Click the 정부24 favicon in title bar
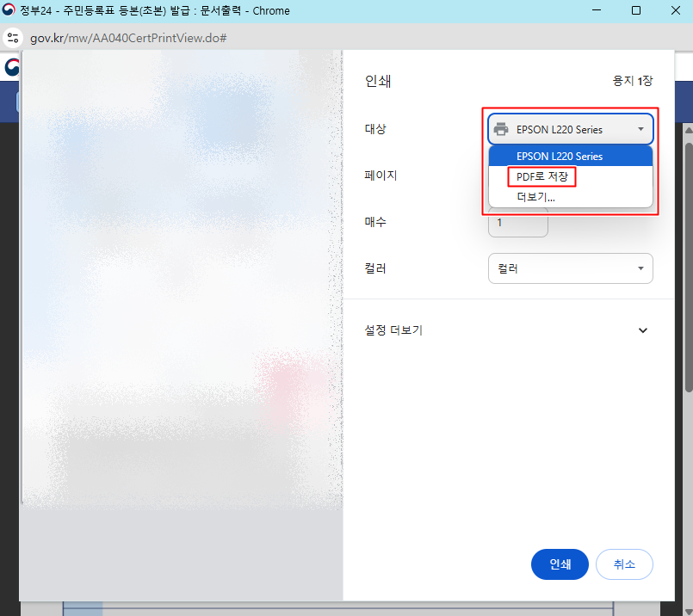This screenshot has width=693, height=616. [9, 10]
